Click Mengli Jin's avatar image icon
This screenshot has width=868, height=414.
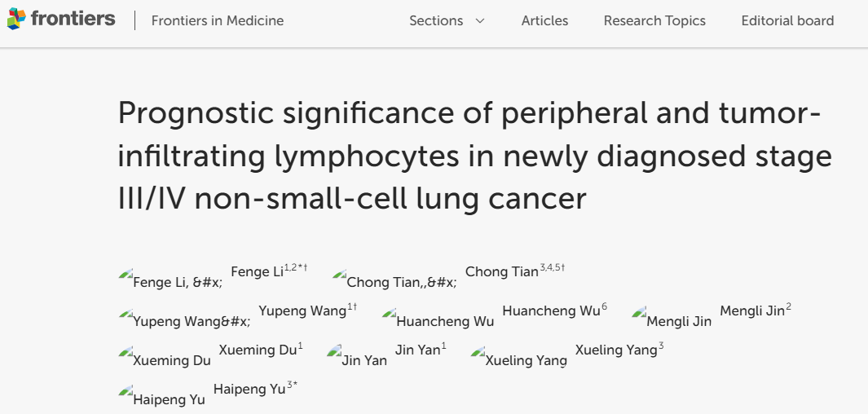639,313
